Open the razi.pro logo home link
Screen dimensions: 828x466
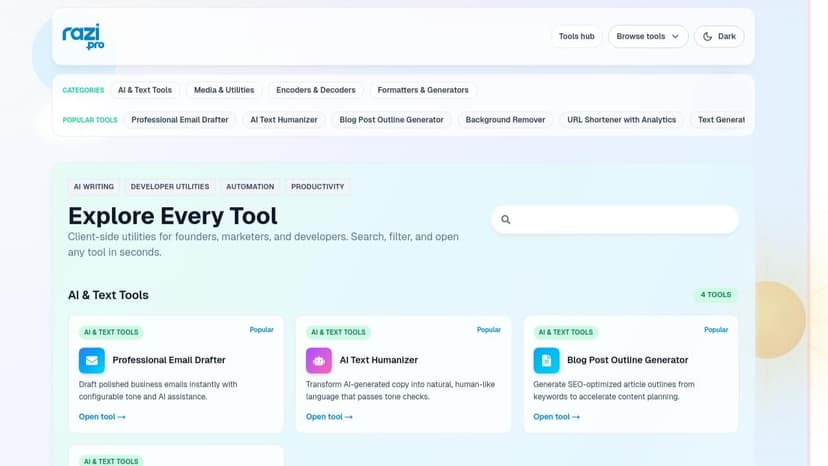pyautogui.click(x=83, y=36)
